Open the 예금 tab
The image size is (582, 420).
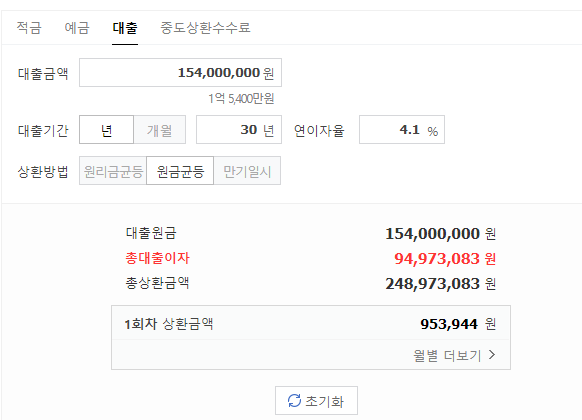[x=77, y=28]
